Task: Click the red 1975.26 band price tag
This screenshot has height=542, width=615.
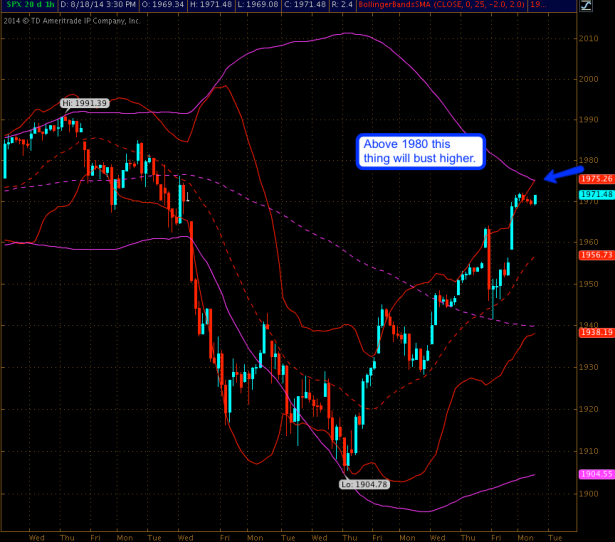Action: 595,178
